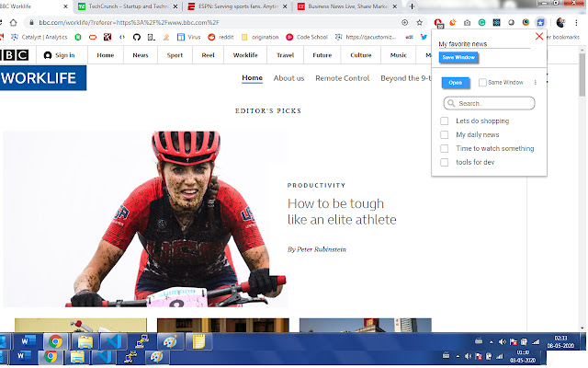Open the Chrome three-dot main menu
The width and height of the screenshot is (588, 368).
point(576,22)
